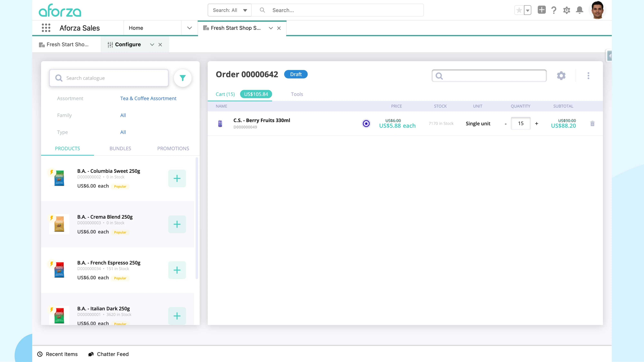Change the Tea & Coffee Assortment selection
The width and height of the screenshot is (644, 362).
click(x=148, y=98)
